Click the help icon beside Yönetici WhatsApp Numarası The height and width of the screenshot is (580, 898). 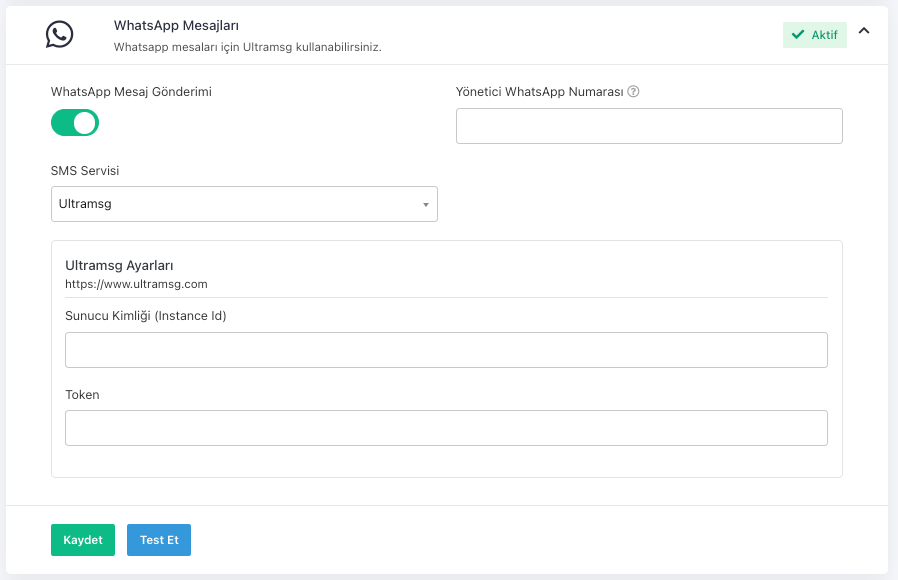tap(633, 92)
